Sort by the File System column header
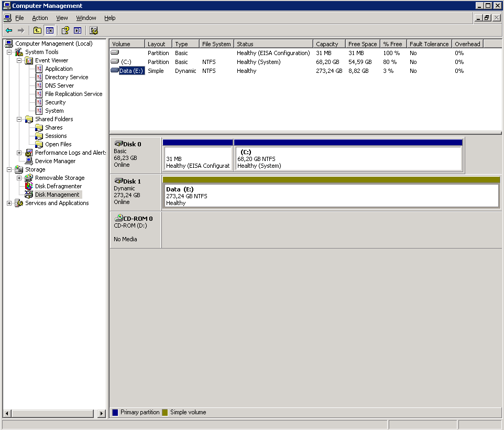 click(x=217, y=44)
